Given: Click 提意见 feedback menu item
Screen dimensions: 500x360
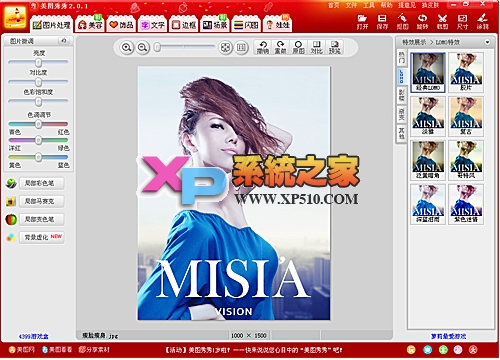Looking at the screenshot, I should click(x=407, y=5).
